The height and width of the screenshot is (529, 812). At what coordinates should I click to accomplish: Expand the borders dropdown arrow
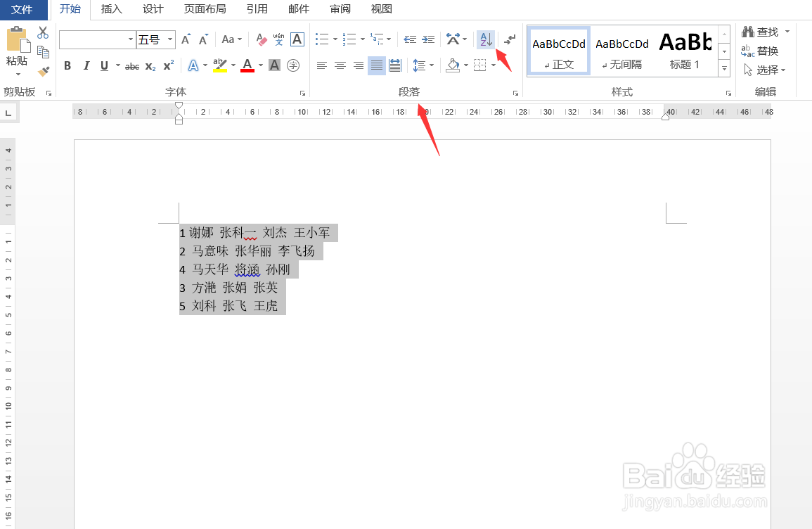click(x=494, y=65)
